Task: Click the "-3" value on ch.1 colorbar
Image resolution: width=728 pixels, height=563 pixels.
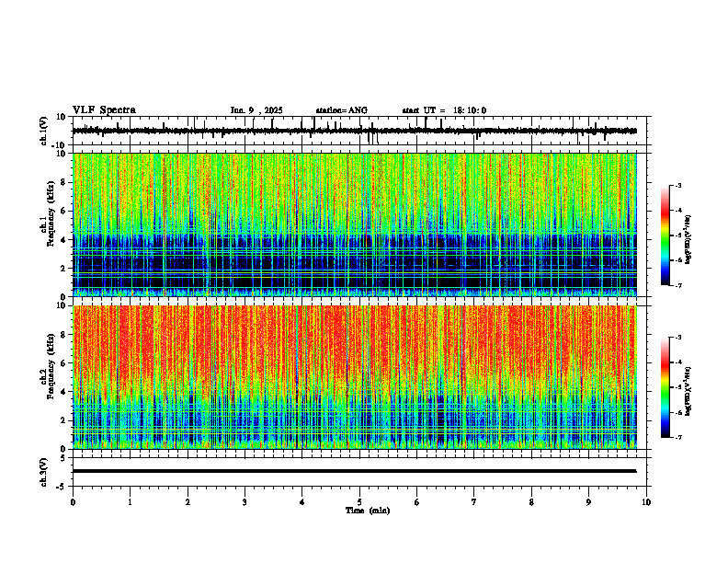Action: [678, 185]
